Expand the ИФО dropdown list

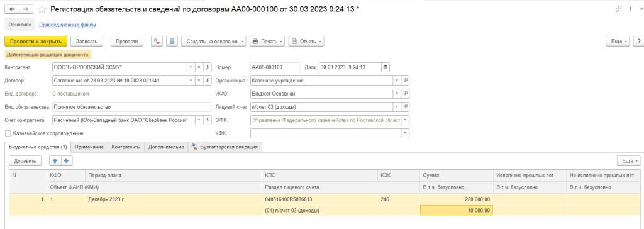(397, 94)
